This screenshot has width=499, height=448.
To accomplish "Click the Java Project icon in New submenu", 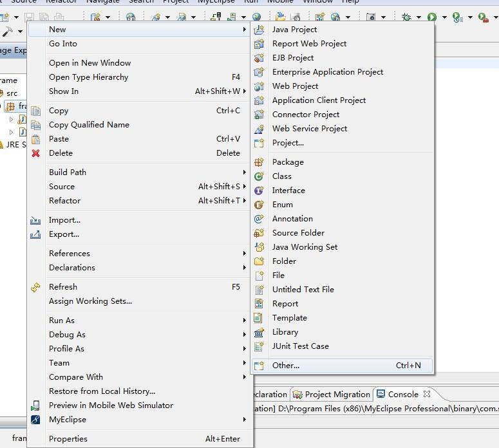I will (259, 30).
